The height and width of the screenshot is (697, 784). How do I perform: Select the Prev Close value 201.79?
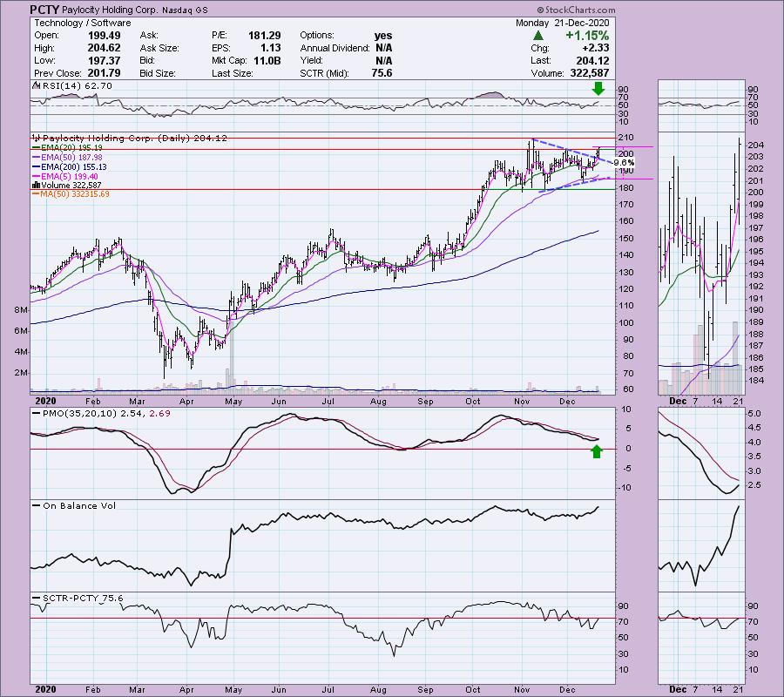pos(104,73)
